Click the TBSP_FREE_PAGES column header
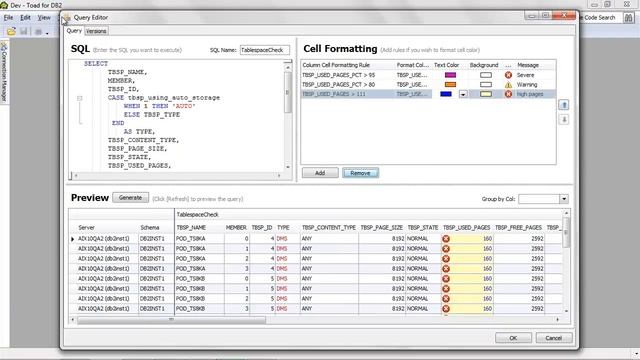This screenshot has height=360, width=640. pyautogui.click(x=518, y=227)
